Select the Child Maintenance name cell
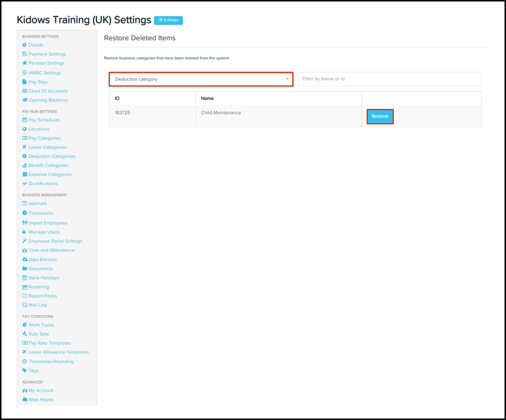 coord(279,116)
